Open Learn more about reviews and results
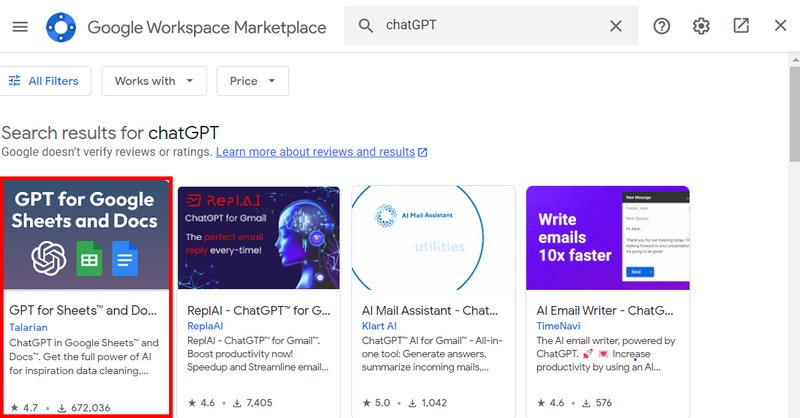Screen dimensions: 800x418 coord(321,152)
